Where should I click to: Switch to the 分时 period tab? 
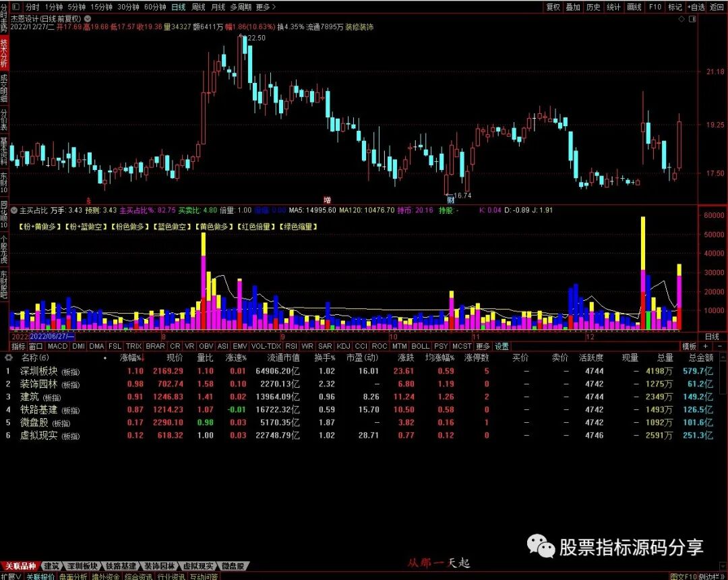tap(32, 7)
